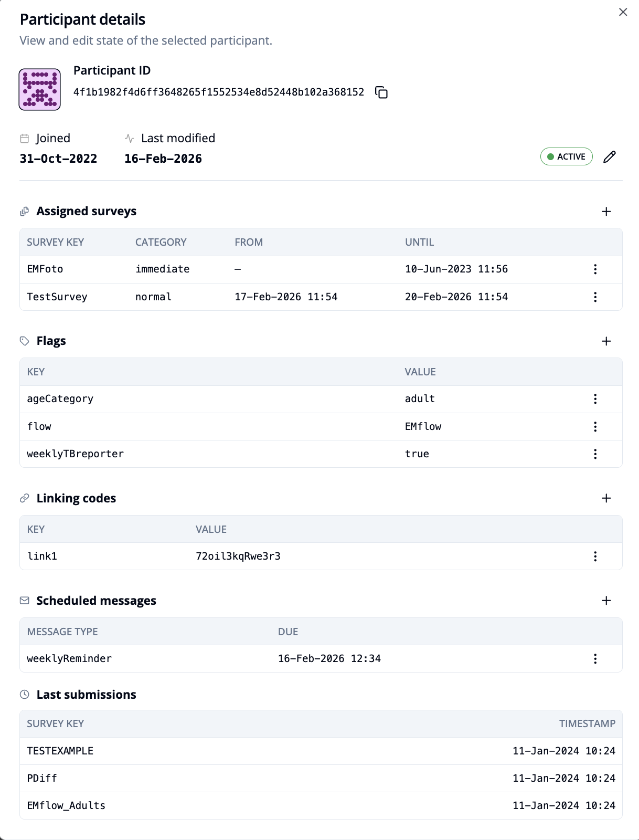
Task: Close the participant details dialog
Action: (x=623, y=12)
